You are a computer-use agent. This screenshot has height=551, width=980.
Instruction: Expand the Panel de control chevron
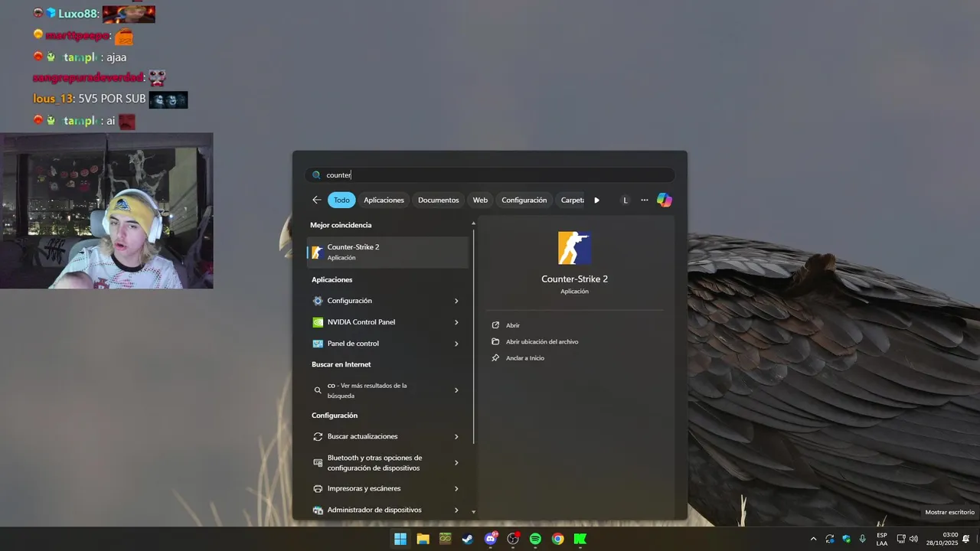click(x=456, y=344)
